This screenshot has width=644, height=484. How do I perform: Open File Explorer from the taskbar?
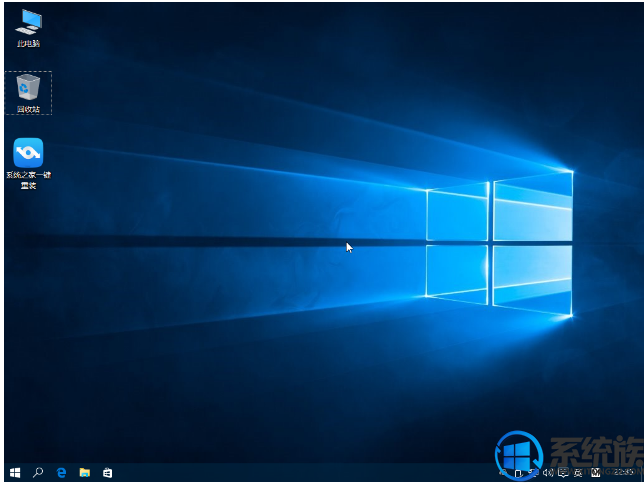85,472
